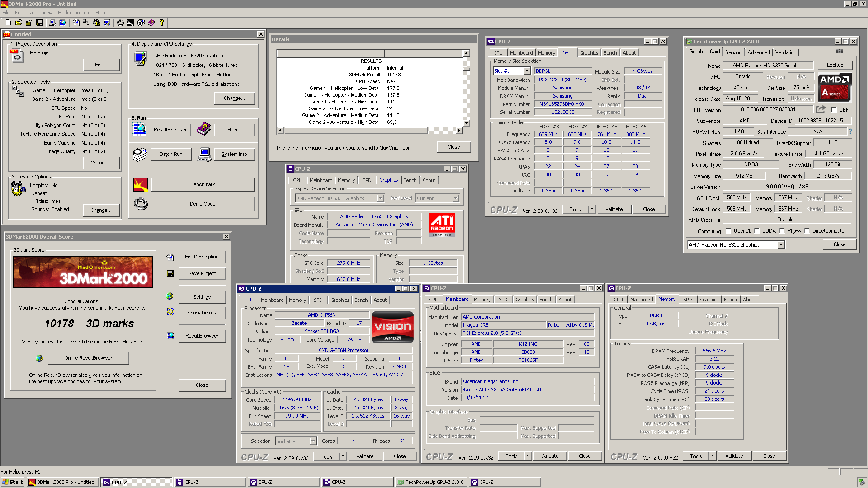This screenshot has height=488, width=868.
Task: Switch to the Advanced tab in GPU-Z
Action: coord(758,52)
